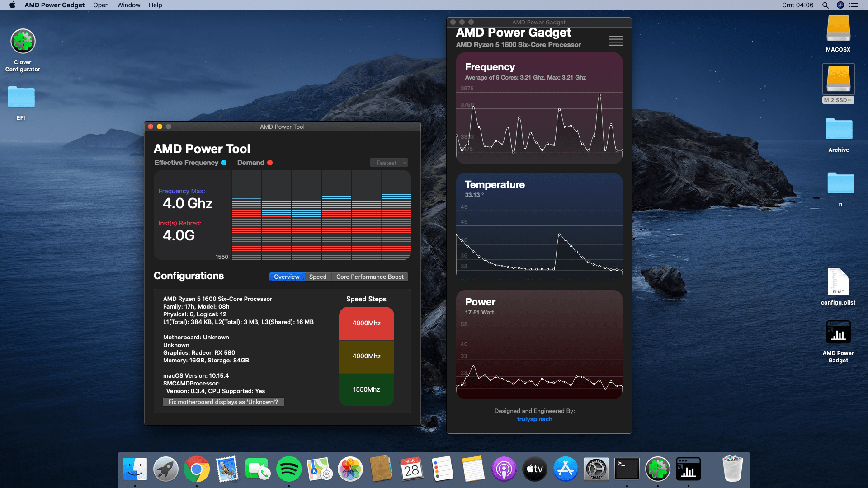This screenshot has height=488, width=868.
Task: Toggle the Demand red indicator
Action: (x=270, y=163)
